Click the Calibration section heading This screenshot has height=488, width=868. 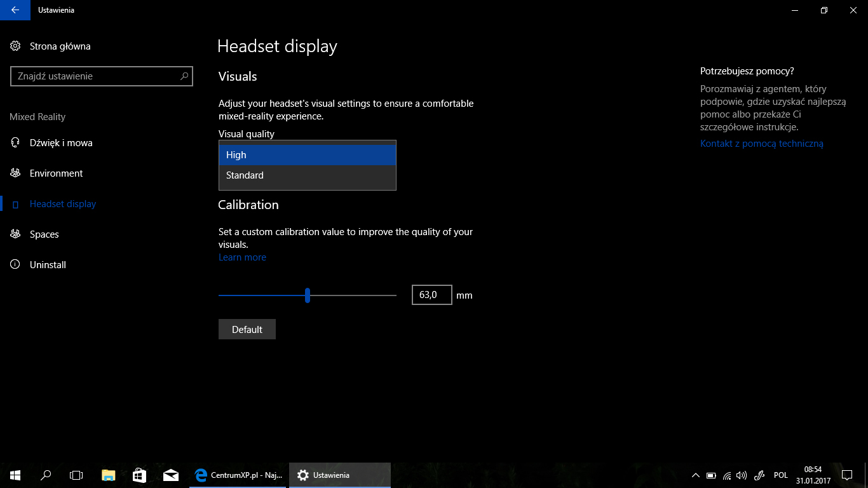pyautogui.click(x=248, y=205)
